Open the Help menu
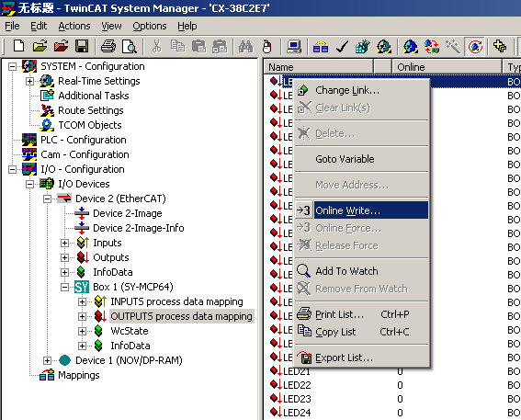This screenshot has height=420, width=521. coord(187,26)
